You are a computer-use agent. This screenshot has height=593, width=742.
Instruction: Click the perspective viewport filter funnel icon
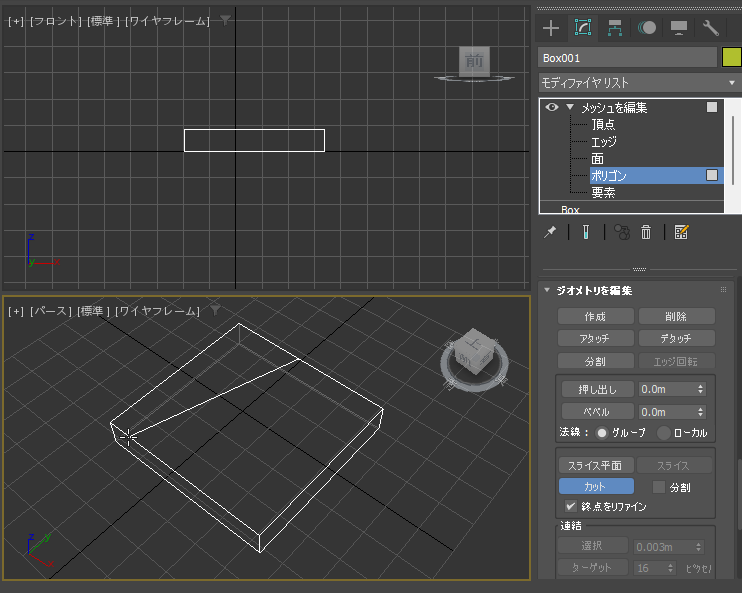click(215, 310)
